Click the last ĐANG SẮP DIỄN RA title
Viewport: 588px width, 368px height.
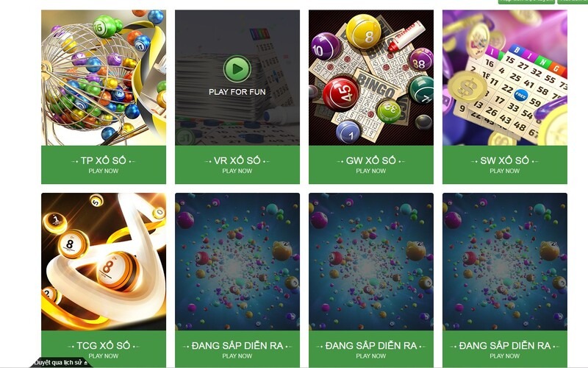[505, 345]
